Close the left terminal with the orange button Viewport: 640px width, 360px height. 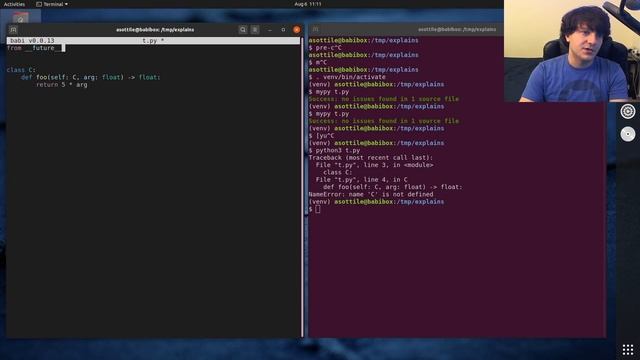point(297,30)
